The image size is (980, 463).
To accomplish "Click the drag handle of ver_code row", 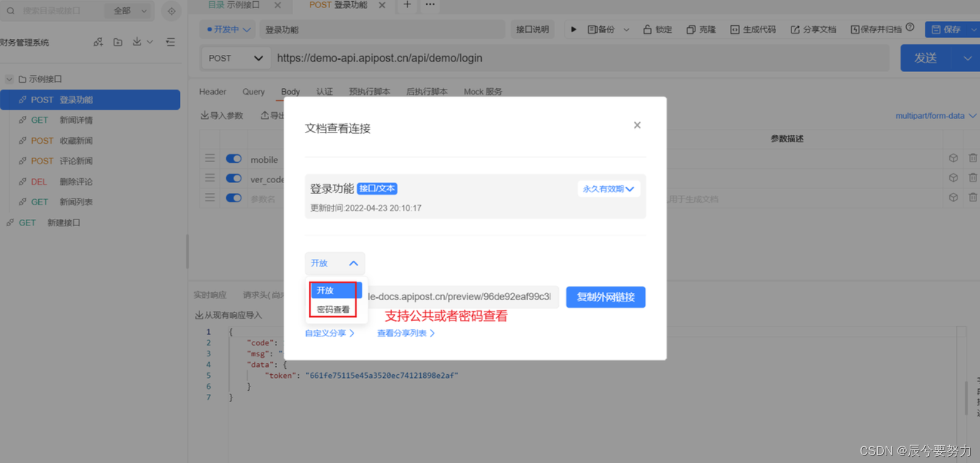I will (x=210, y=178).
